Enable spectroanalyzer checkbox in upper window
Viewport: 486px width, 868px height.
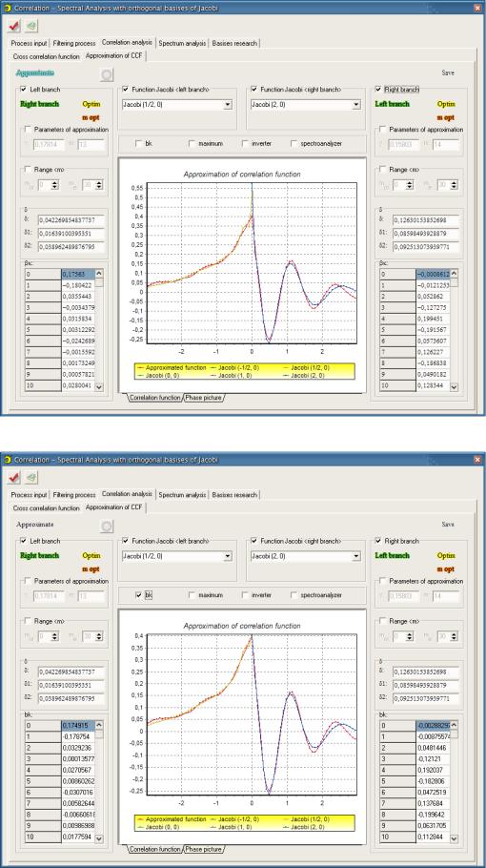tap(294, 143)
